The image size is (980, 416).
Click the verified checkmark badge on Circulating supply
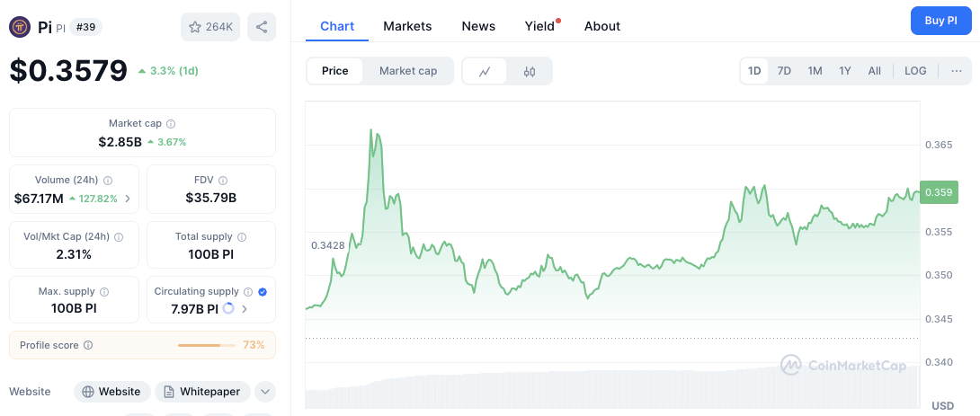[263, 292]
